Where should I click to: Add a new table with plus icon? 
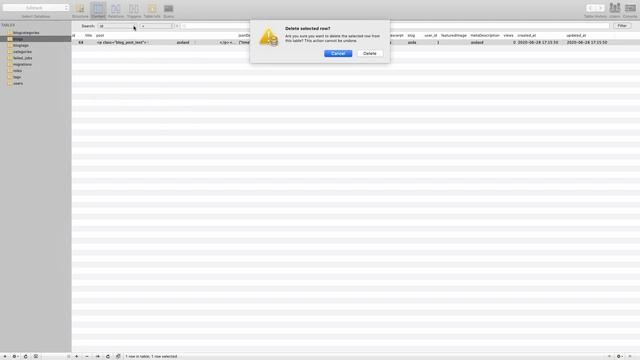[5, 356]
